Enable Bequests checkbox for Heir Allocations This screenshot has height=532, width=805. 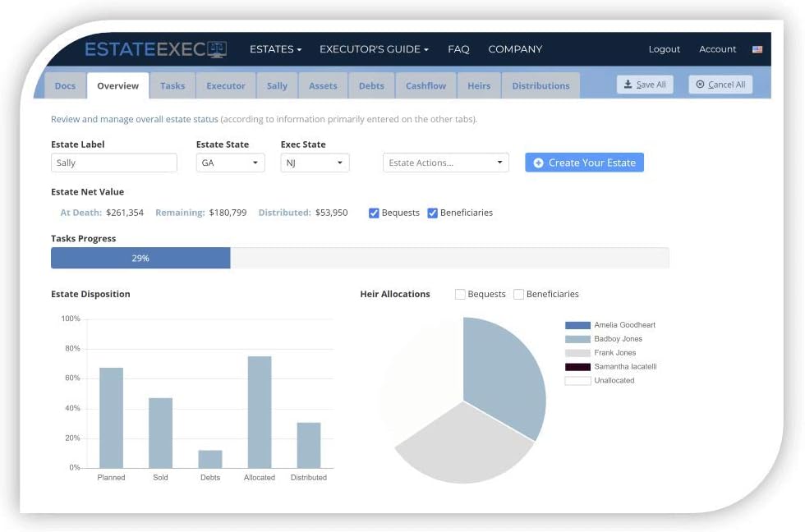pyautogui.click(x=460, y=294)
